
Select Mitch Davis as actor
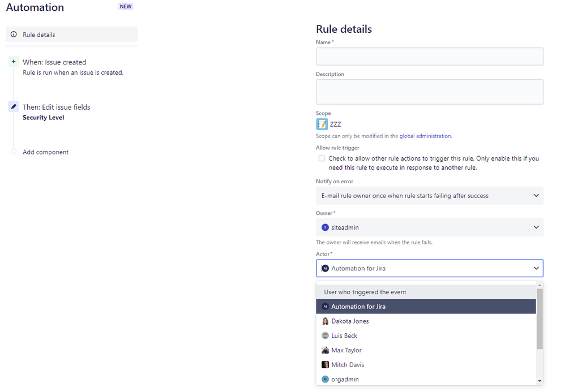click(x=426, y=365)
